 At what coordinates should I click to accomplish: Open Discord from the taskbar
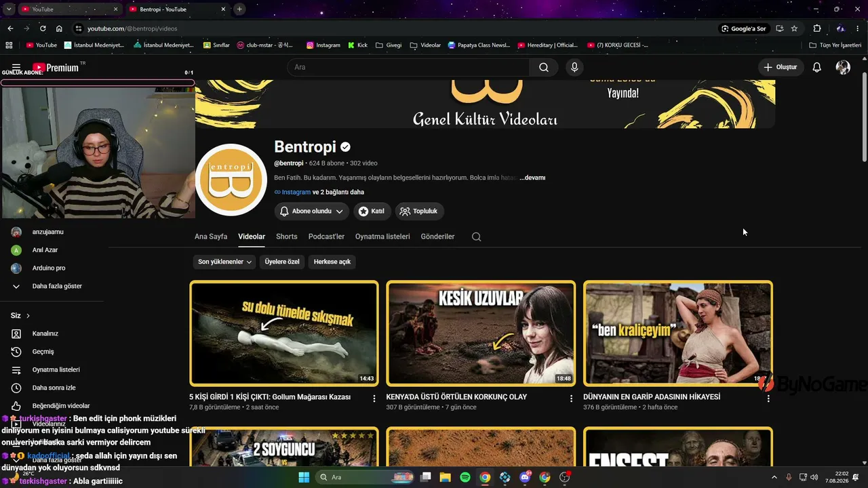[x=525, y=477]
